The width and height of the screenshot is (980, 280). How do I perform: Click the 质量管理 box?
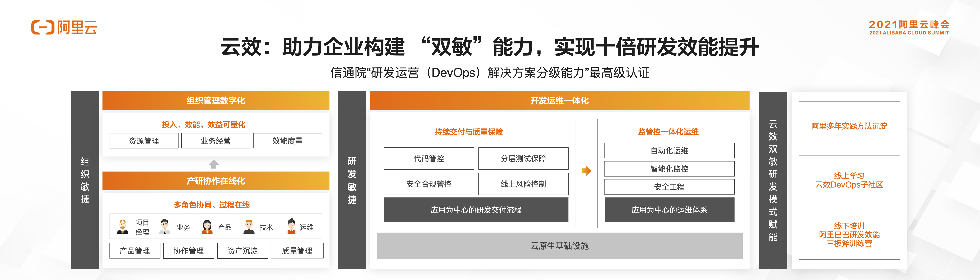[x=297, y=251]
